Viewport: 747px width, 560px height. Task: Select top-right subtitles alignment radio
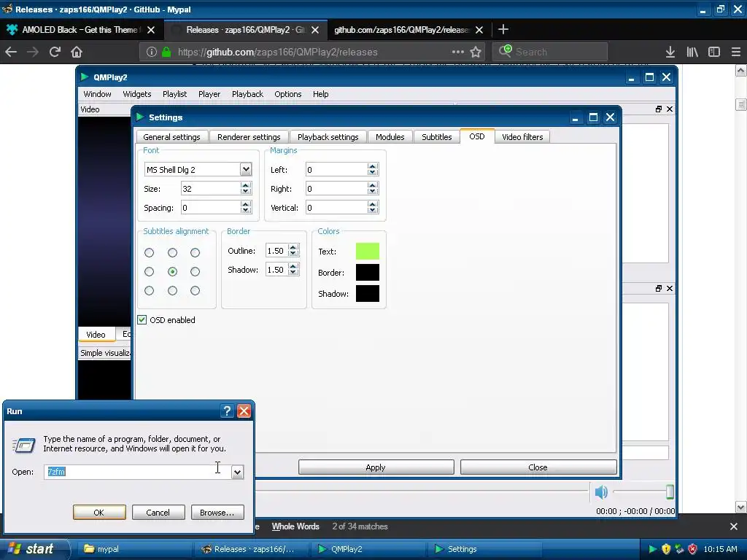195,252
